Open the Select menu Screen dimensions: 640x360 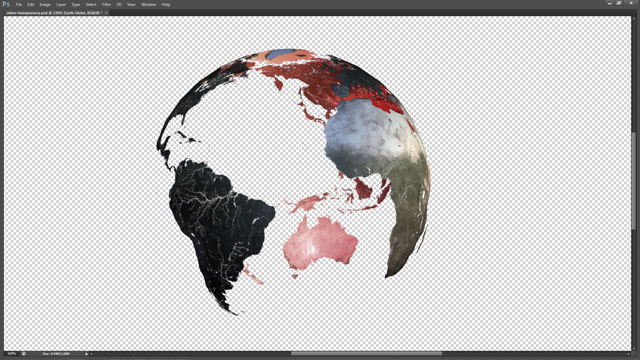pos(91,4)
